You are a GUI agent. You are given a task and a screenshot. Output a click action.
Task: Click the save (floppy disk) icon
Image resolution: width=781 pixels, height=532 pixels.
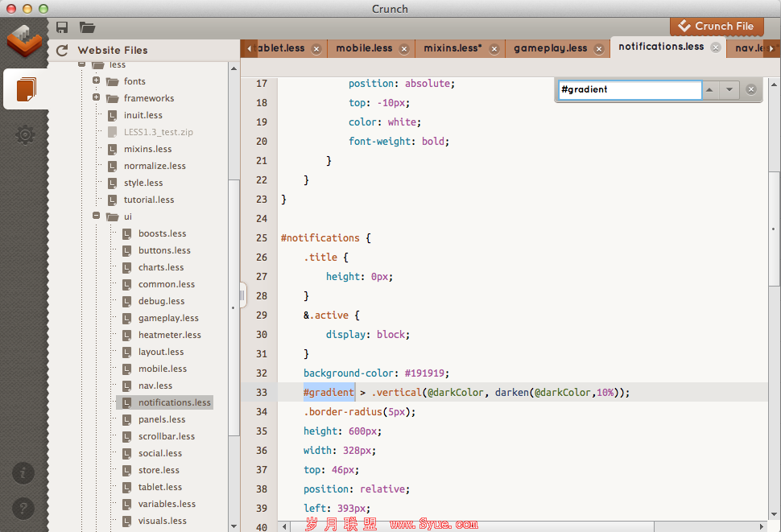[x=62, y=27]
